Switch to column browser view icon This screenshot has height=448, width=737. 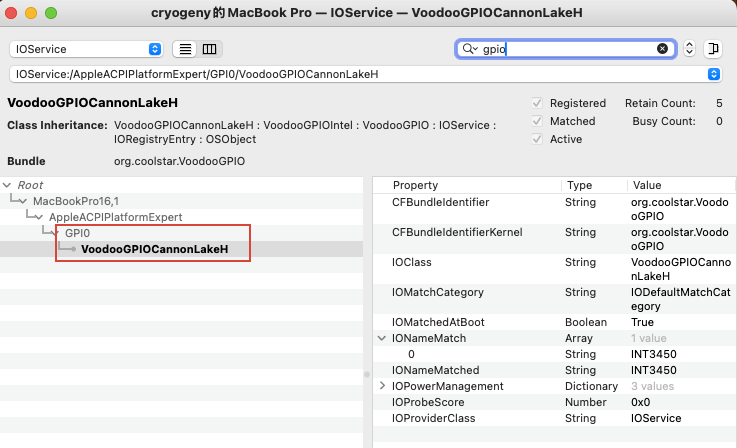click(210, 49)
